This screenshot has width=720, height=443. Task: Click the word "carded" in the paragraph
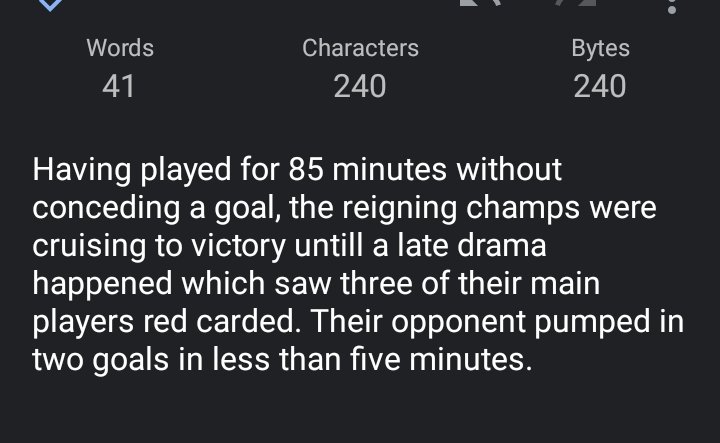tap(248, 321)
